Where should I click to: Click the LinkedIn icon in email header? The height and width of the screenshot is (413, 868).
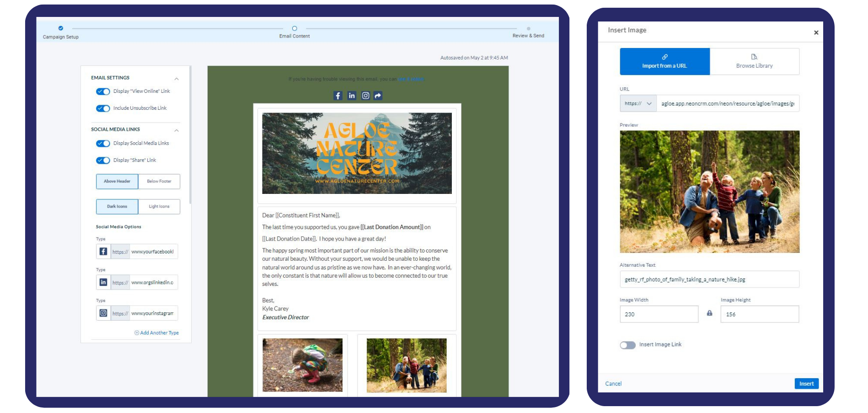coord(351,96)
